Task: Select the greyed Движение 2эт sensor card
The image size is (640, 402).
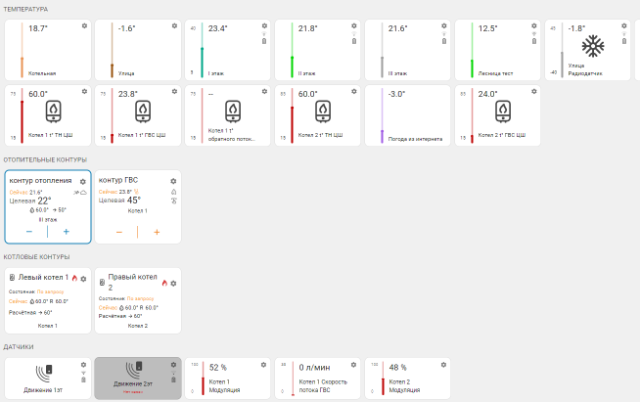Action: click(x=138, y=377)
